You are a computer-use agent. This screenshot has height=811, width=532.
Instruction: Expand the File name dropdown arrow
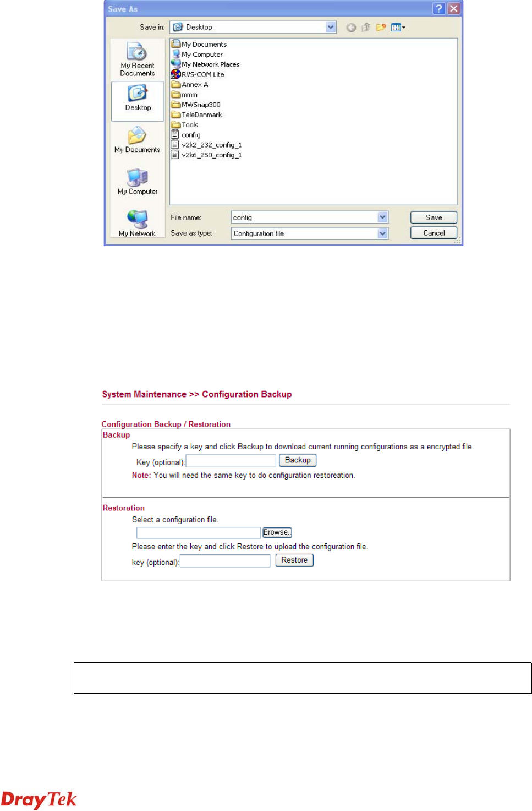click(x=383, y=217)
